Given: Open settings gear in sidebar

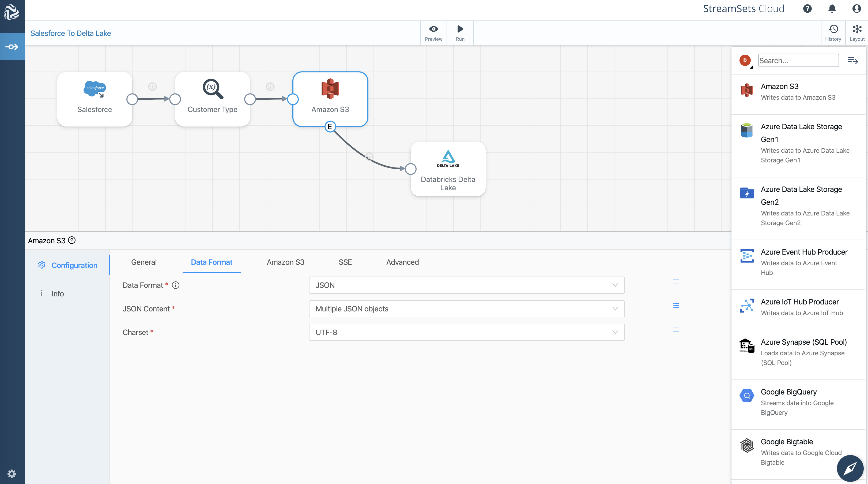Looking at the screenshot, I should 12,474.
